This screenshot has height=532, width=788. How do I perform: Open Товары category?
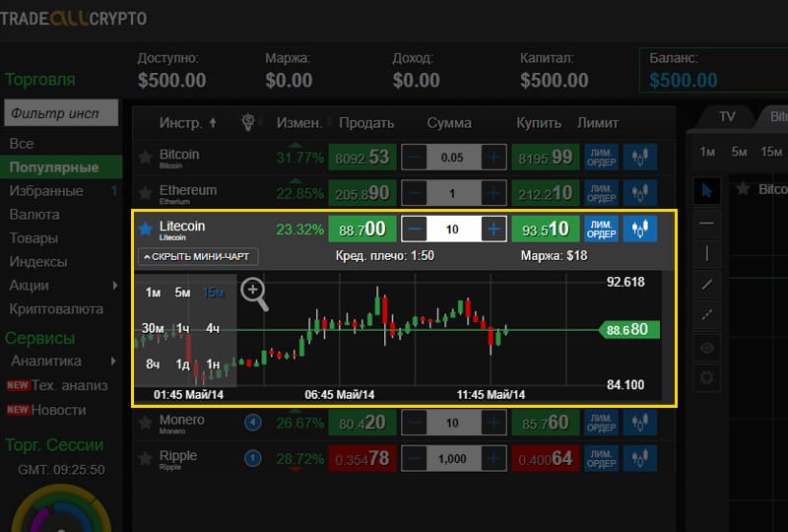click(33, 238)
